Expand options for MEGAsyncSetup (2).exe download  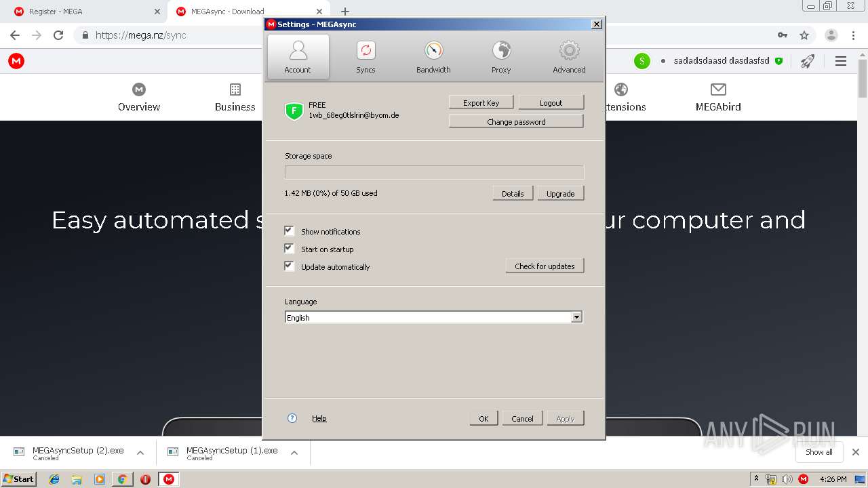tap(140, 453)
